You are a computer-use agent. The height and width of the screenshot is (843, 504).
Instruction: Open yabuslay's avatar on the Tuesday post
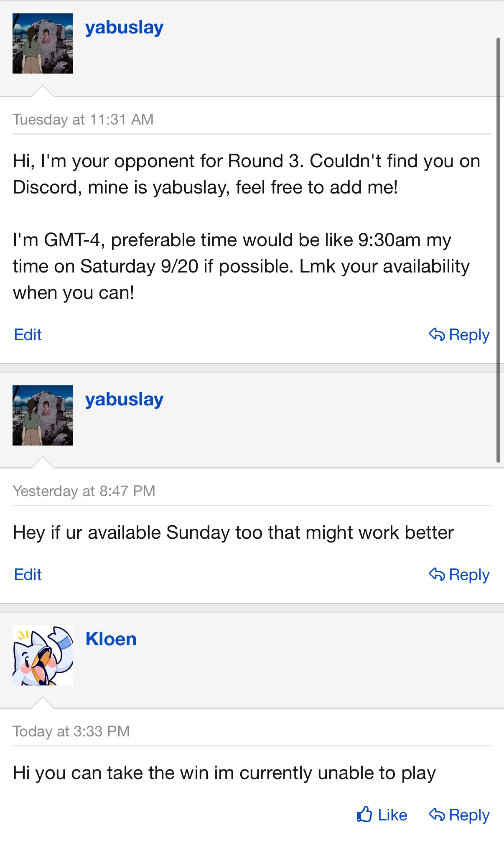[x=43, y=43]
